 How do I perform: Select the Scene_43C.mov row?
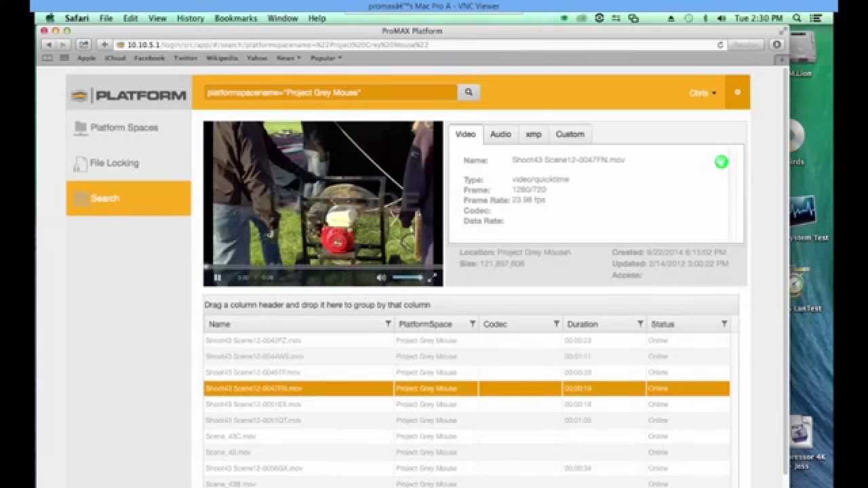(467, 436)
